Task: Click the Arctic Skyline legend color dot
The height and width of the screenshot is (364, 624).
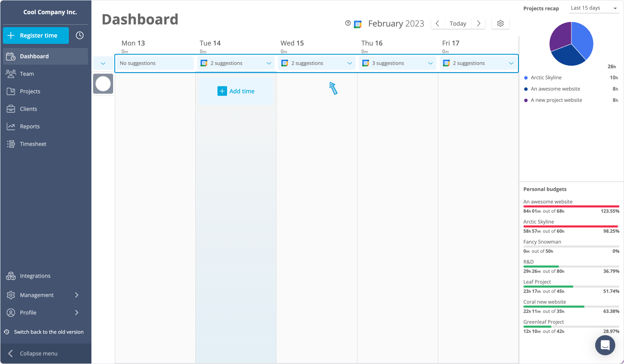Action: (526, 78)
